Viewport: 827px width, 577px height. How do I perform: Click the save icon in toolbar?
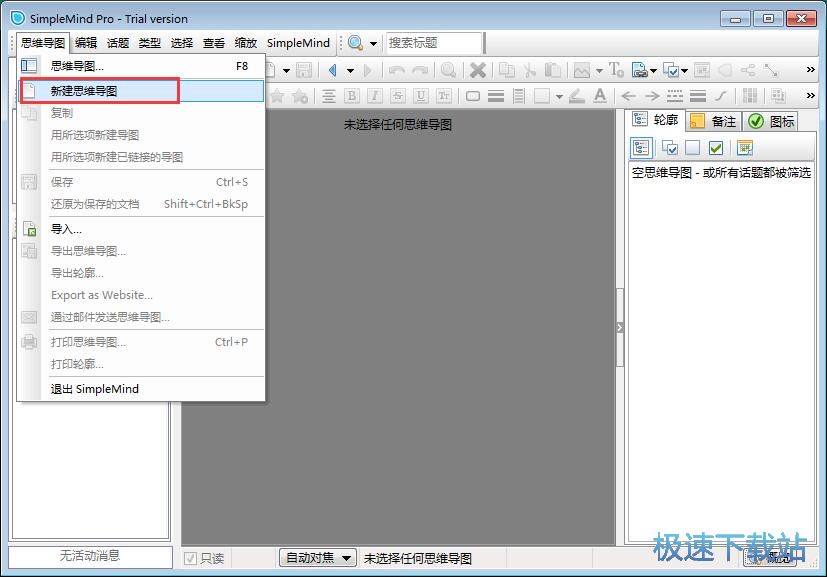pos(304,70)
